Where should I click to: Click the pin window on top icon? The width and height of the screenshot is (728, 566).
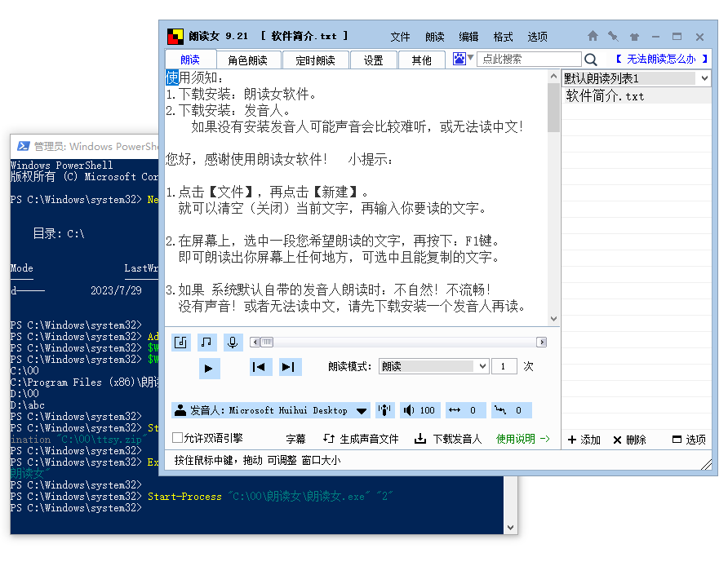(x=613, y=37)
